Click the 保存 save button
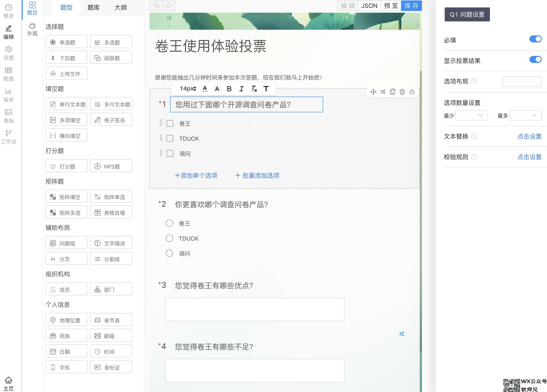 [x=411, y=6]
